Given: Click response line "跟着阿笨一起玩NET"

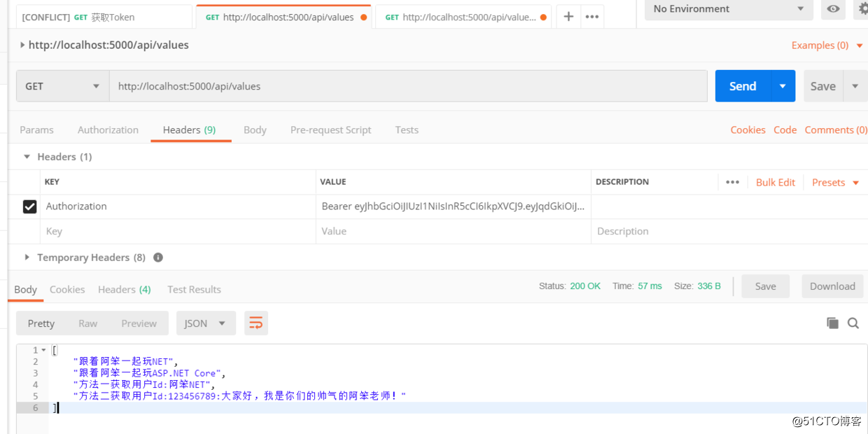Looking at the screenshot, I should coord(125,362).
